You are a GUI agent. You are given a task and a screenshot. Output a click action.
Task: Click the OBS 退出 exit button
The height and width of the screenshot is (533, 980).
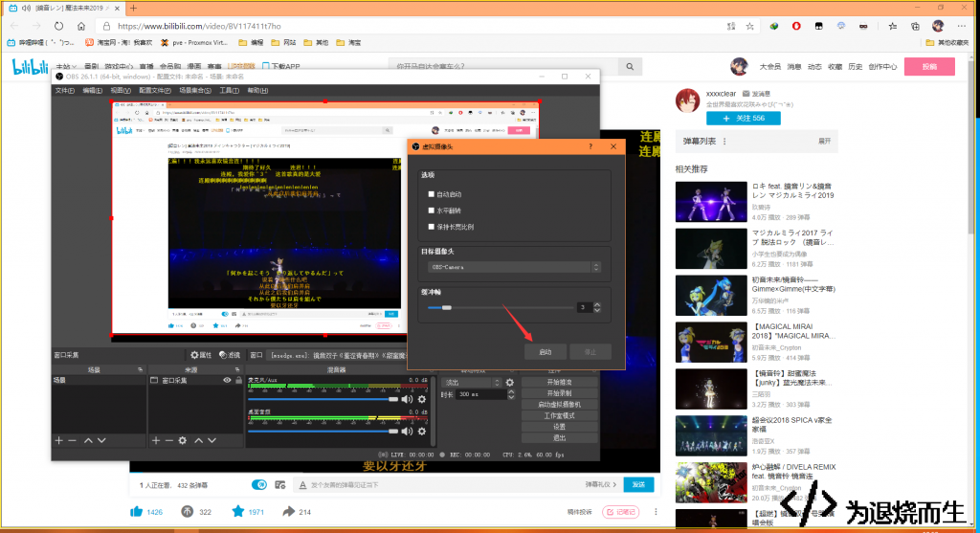[x=559, y=438]
